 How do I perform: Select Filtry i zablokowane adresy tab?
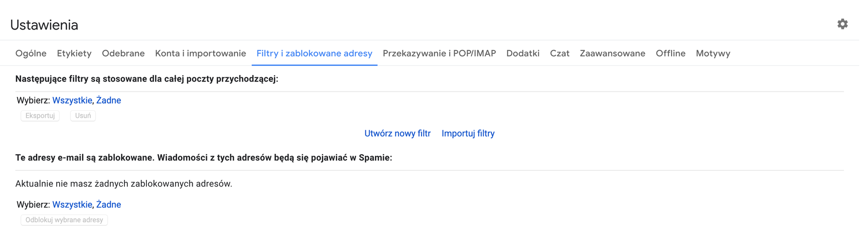click(x=314, y=53)
